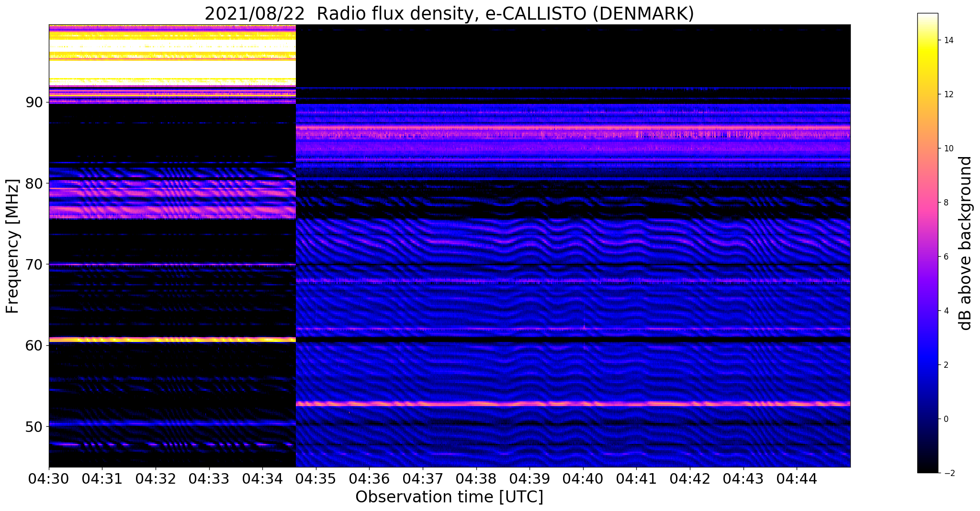Click the colorbar tick label 14
Image resolution: width=980 pixels, height=511 pixels.
(948, 40)
